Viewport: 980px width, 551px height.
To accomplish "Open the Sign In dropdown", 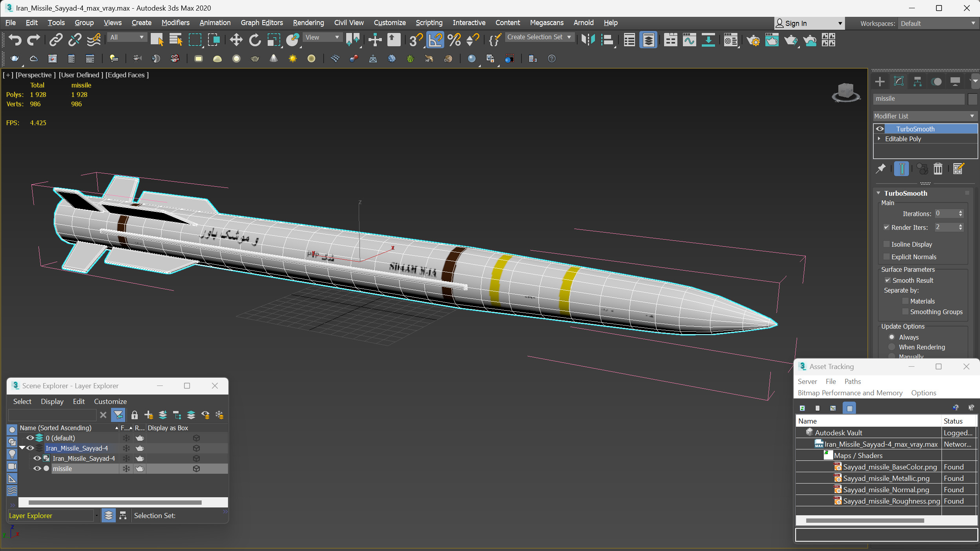I will click(810, 24).
